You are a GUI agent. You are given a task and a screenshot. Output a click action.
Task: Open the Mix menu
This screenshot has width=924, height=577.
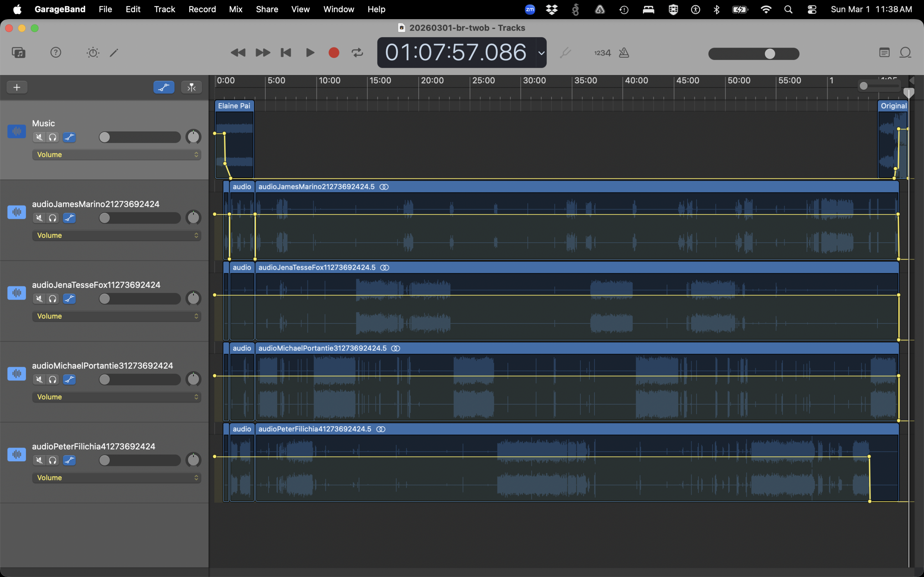[236, 9]
